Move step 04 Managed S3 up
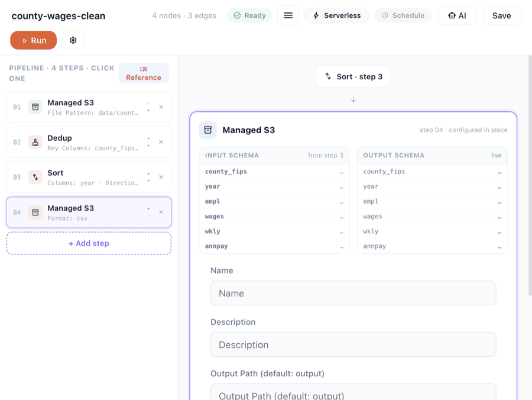The width and height of the screenshot is (532, 400). (x=148, y=208)
